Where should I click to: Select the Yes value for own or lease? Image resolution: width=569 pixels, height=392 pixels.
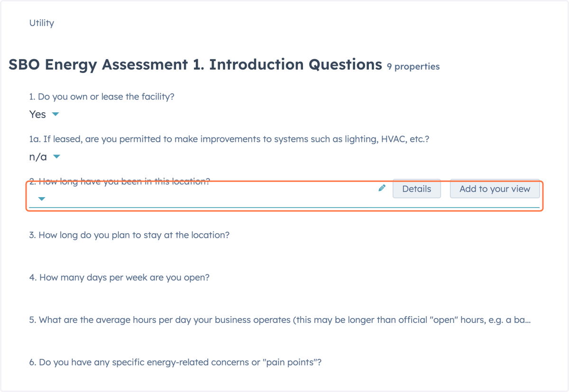tap(37, 114)
